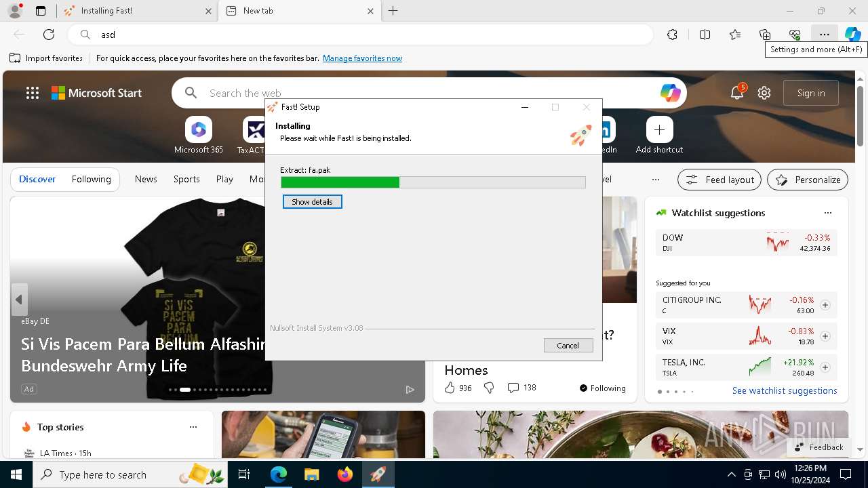Click the Sign in button

tap(811, 93)
